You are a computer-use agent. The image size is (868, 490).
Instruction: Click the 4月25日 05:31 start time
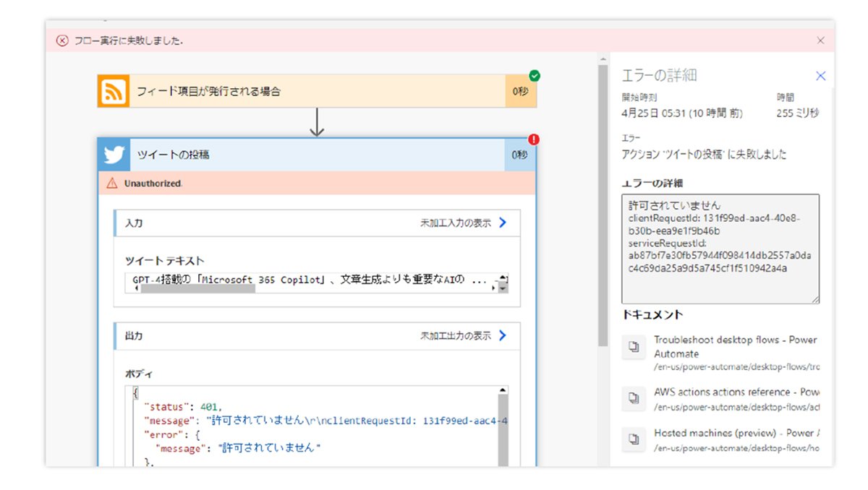[x=681, y=113]
